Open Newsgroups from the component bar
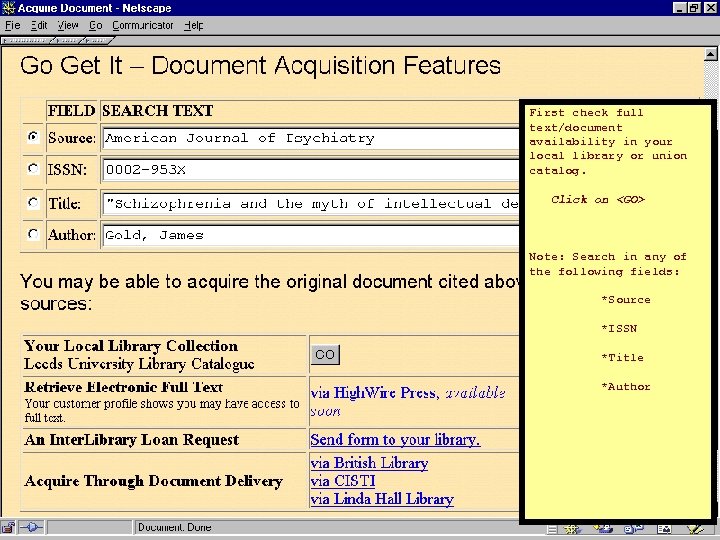The width and height of the screenshot is (720, 540). pos(634,530)
